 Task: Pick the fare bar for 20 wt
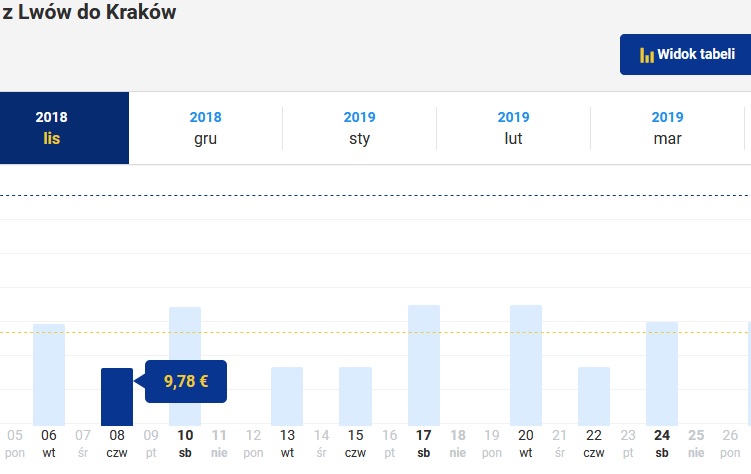tap(526, 365)
